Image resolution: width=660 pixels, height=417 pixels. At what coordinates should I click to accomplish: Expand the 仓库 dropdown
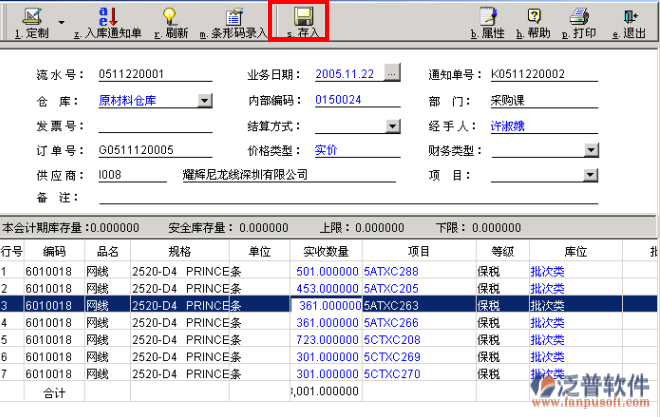205,100
